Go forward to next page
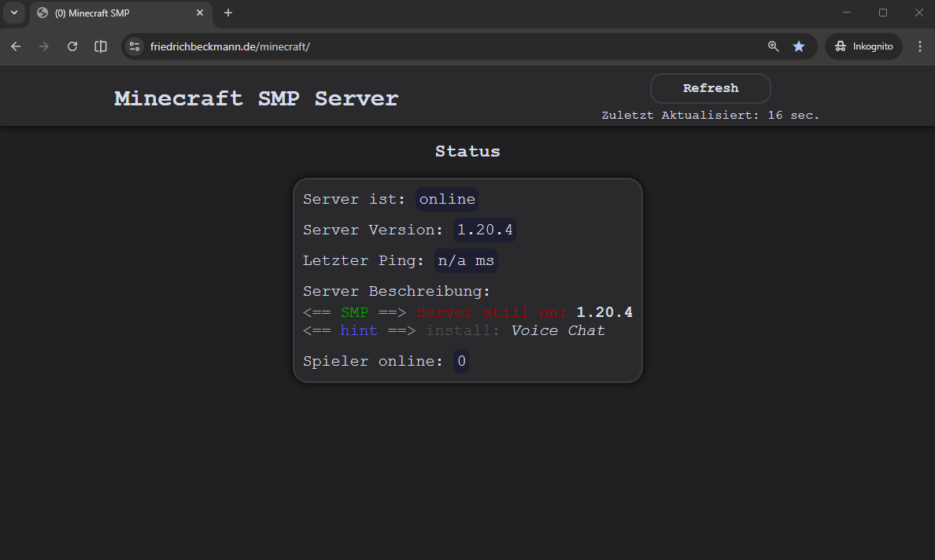 44,46
